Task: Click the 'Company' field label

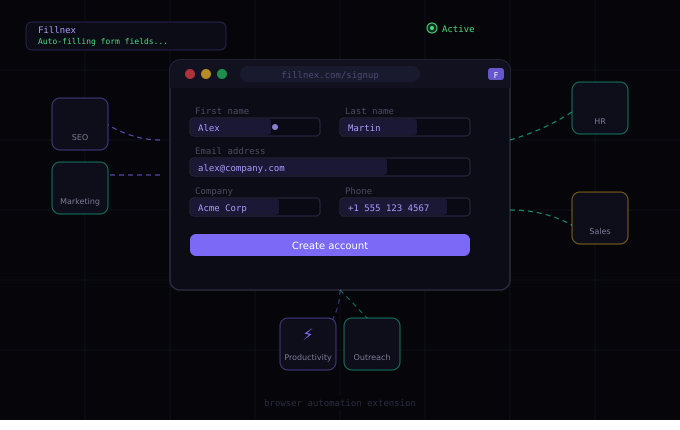Action: coord(214,191)
